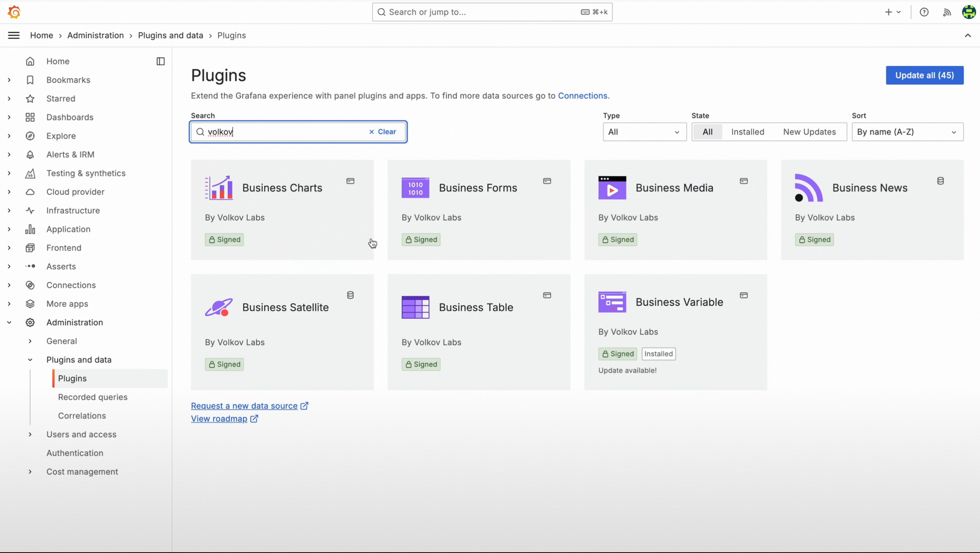Screen dimensions: 980x553
Task: Open the hamburger navigation menu icon
Action: pos(14,35)
